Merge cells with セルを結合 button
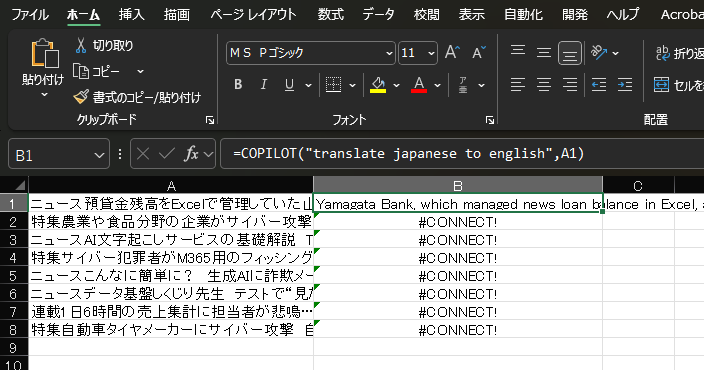The image size is (704, 370). [x=678, y=84]
